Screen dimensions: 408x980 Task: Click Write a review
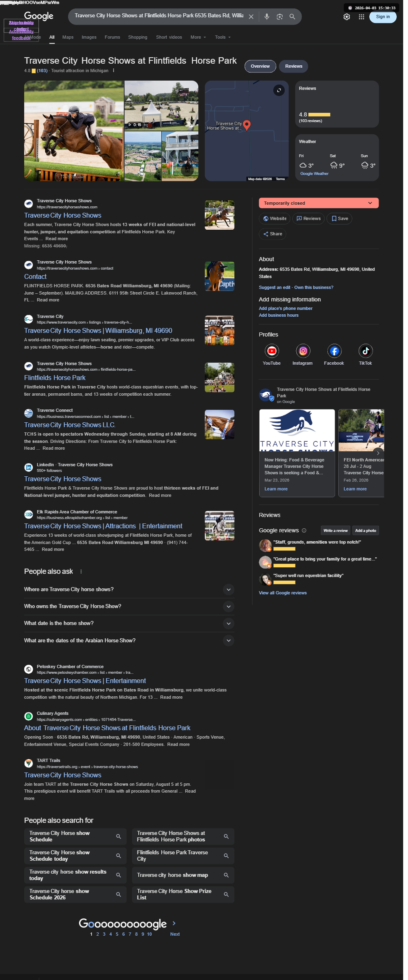click(335, 530)
